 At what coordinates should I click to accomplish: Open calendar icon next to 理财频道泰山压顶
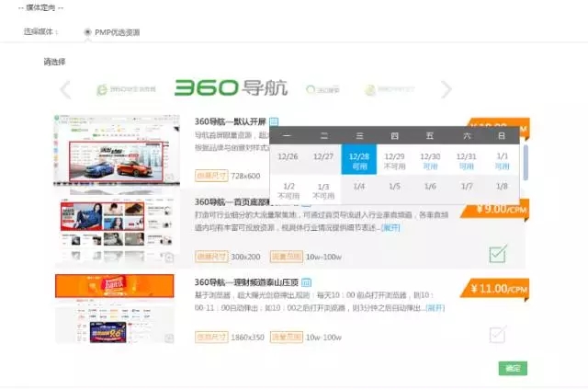(x=306, y=281)
